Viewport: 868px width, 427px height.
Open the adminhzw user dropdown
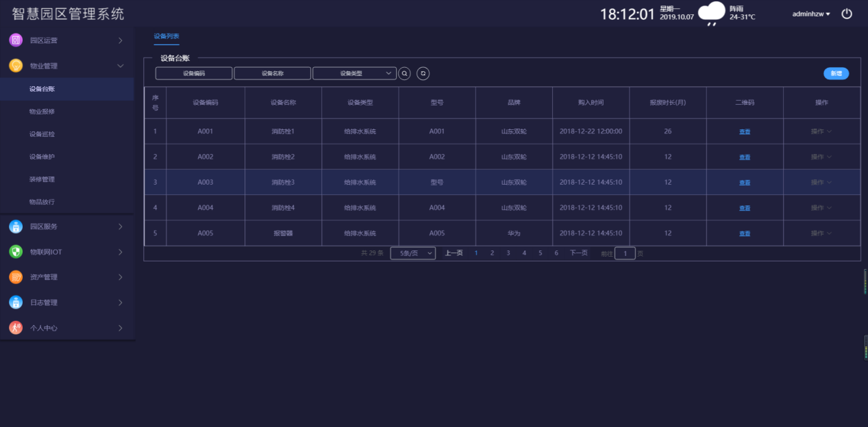[811, 14]
